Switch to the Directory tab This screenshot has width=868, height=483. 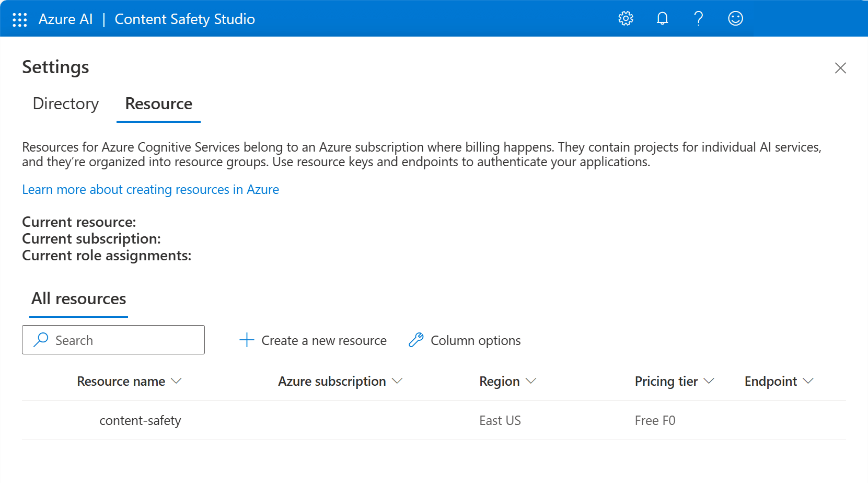tap(66, 104)
